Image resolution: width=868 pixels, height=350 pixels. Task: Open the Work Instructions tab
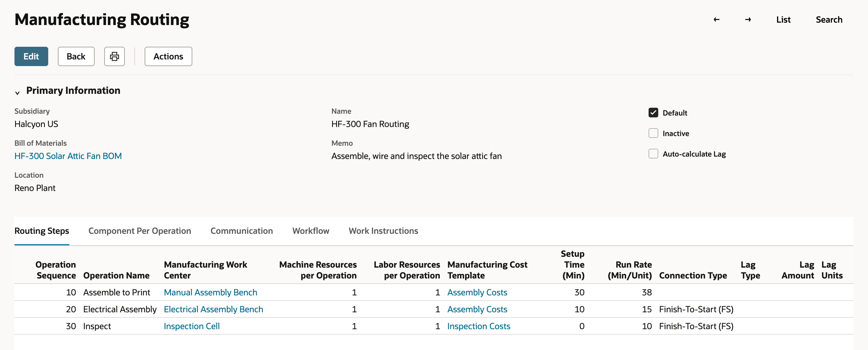(x=383, y=231)
